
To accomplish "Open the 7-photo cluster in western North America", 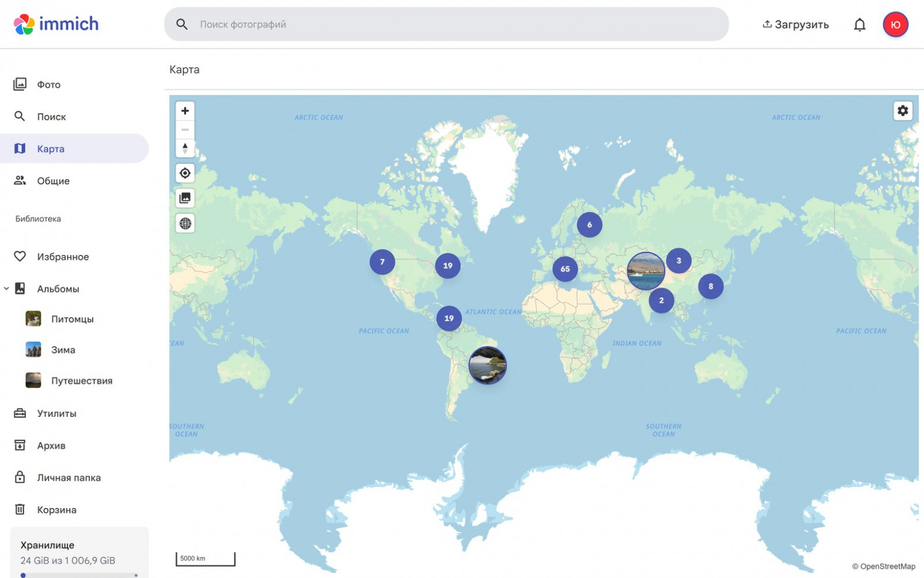I will (x=382, y=262).
